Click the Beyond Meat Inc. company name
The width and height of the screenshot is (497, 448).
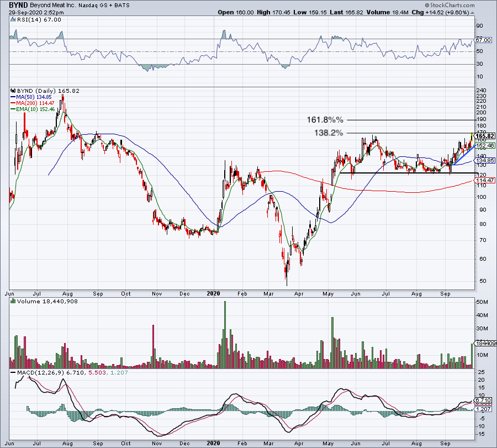pos(52,6)
